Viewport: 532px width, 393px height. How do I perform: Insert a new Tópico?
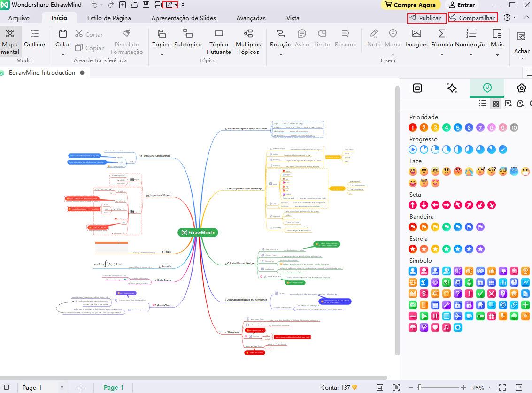162,38
